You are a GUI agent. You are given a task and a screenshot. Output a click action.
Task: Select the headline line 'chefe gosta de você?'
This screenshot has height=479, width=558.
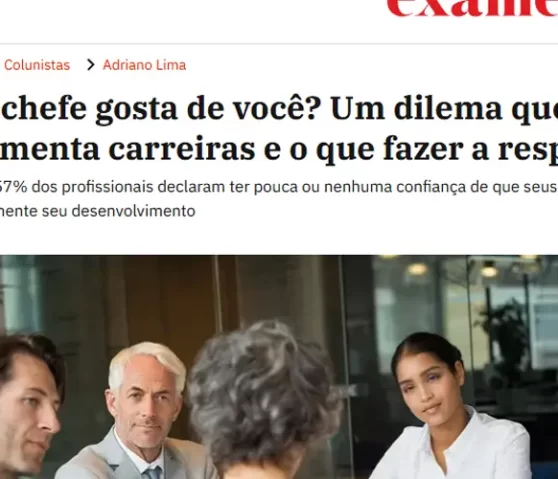pyautogui.click(x=159, y=109)
